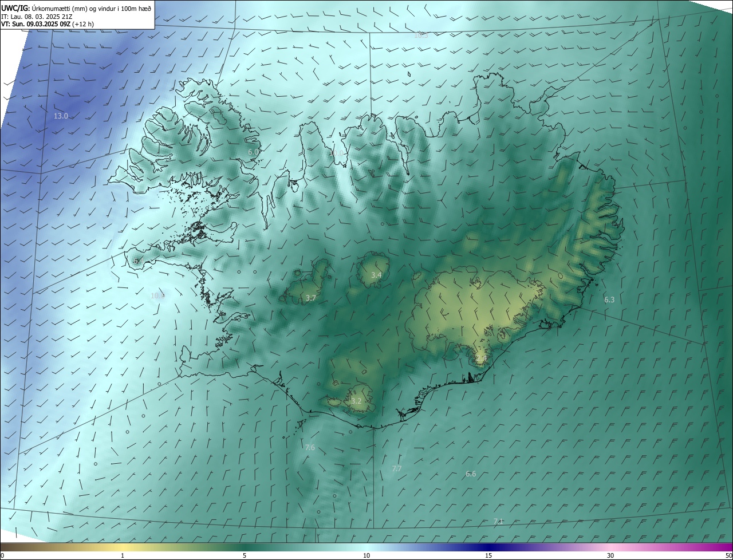Click the 3.4 value on the glacier
733x560 pixels.
[x=376, y=275]
